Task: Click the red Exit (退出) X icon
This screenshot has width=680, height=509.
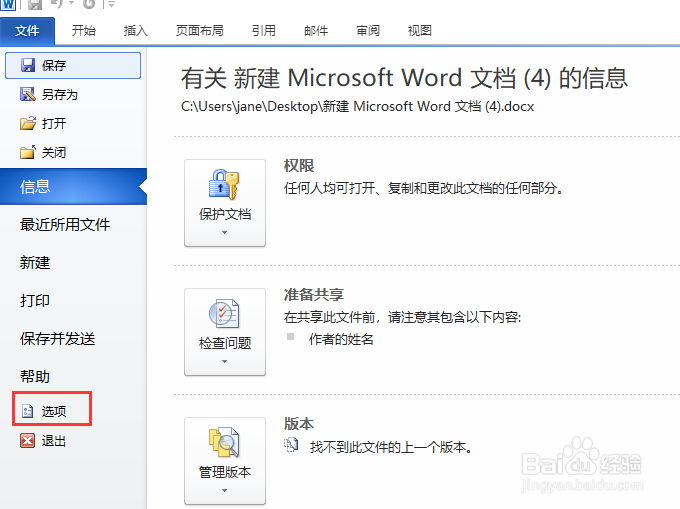Action: click(x=27, y=440)
